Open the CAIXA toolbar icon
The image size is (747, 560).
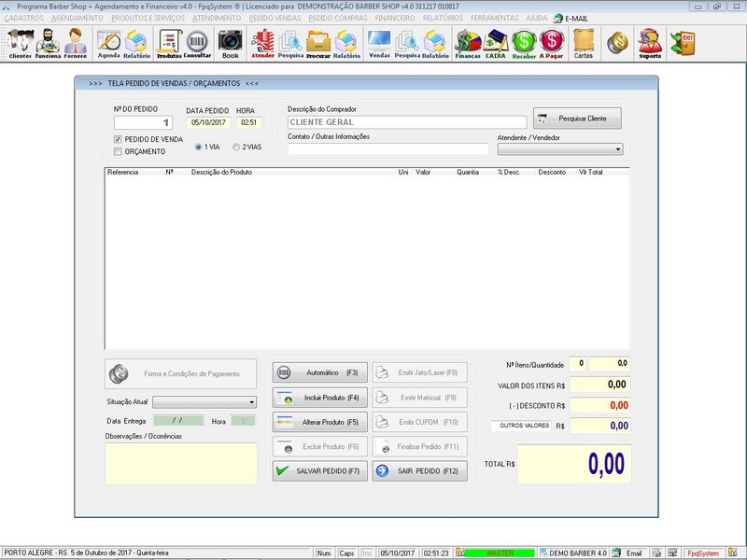coord(495,43)
